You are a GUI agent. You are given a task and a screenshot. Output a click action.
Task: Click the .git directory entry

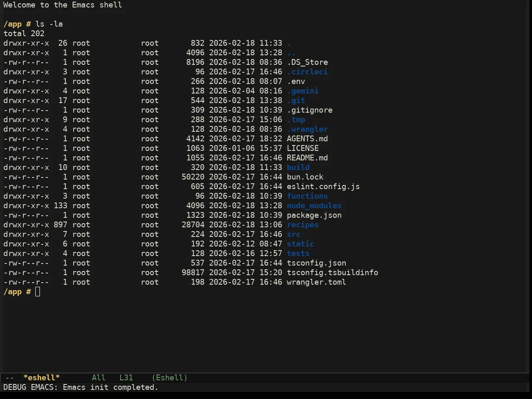tap(296, 100)
